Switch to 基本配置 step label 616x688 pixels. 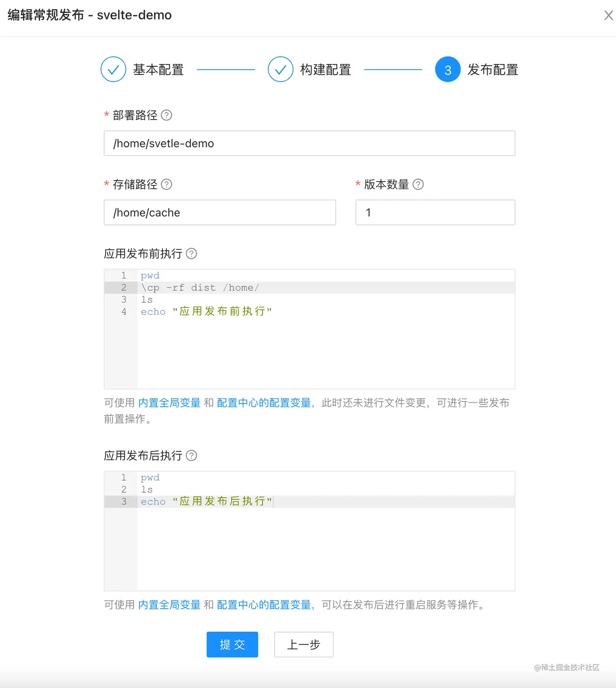[x=158, y=70]
